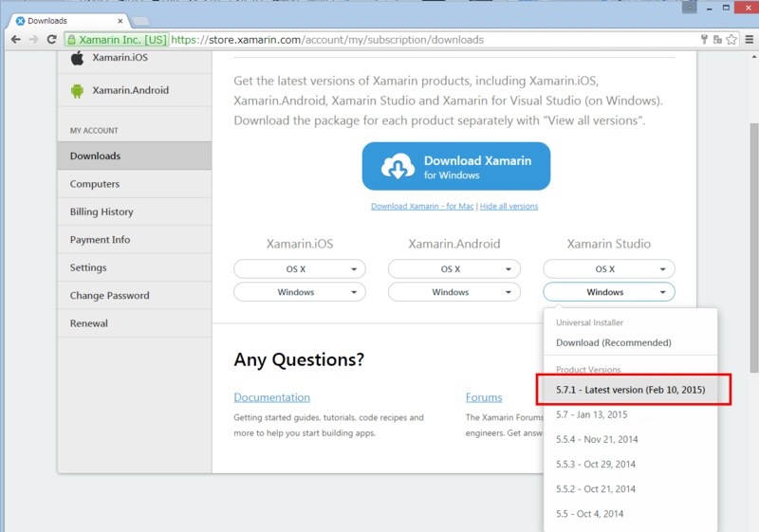Close the Downloads tab

[120, 21]
